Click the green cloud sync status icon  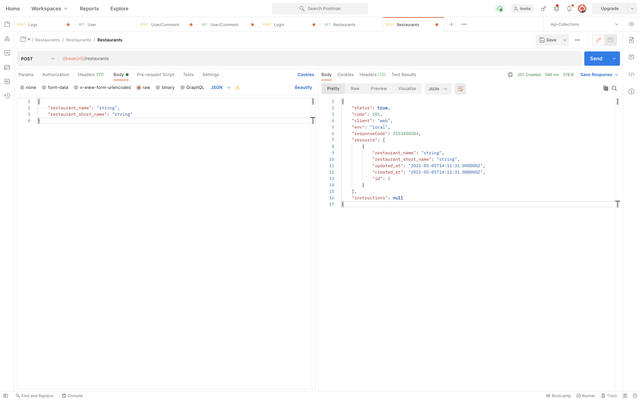(x=500, y=9)
